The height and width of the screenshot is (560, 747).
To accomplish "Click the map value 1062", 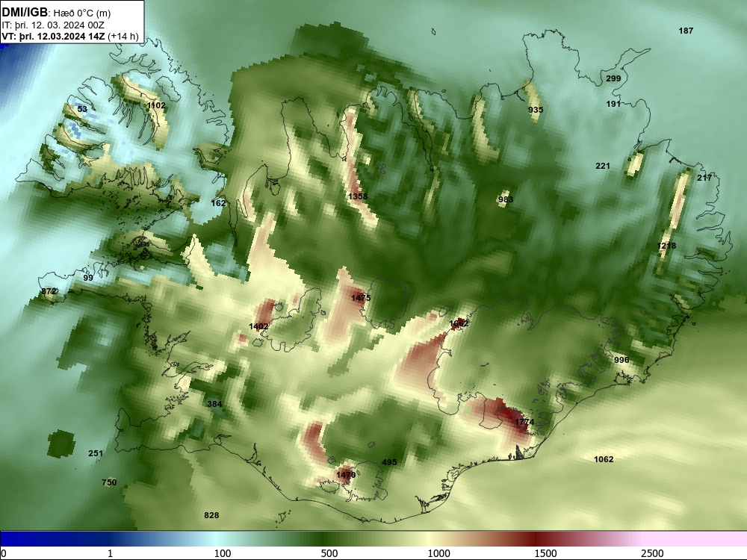I will pyautogui.click(x=604, y=459).
